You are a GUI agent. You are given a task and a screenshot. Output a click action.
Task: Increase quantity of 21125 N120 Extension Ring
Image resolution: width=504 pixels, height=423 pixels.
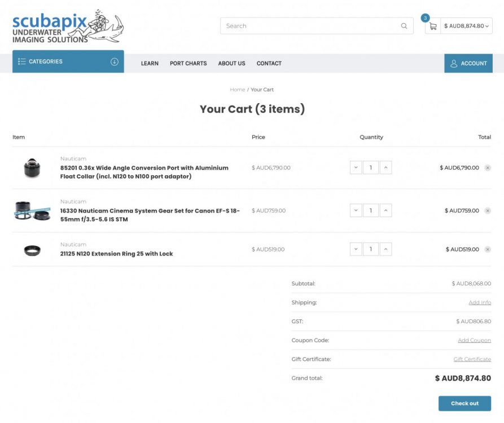pyautogui.click(x=385, y=249)
